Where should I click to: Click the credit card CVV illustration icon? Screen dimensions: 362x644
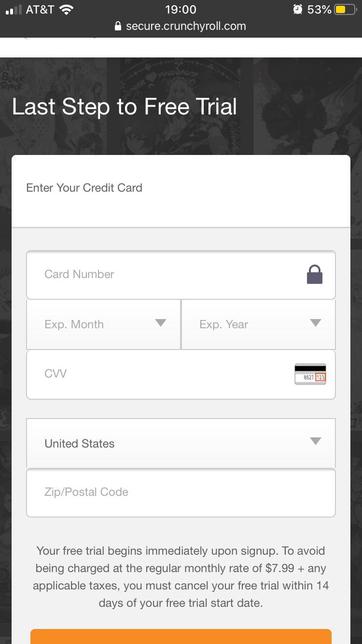pyautogui.click(x=310, y=374)
